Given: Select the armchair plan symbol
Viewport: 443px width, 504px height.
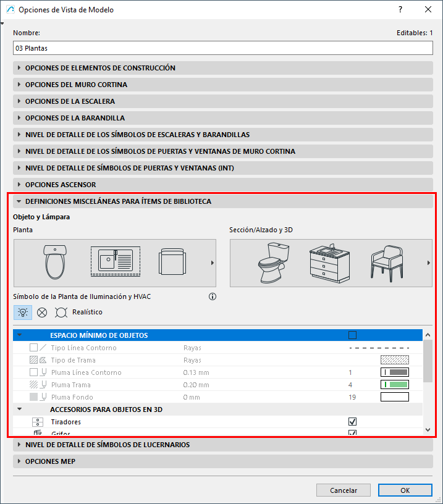Looking at the screenshot, I should coord(172,261).
